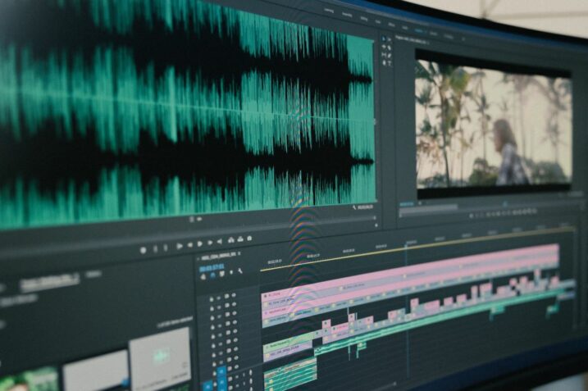Screen dimensions: 588x391
Task: Select the sequence name tab in timeline
Action: pyautogui.click(x=219, y=257)
